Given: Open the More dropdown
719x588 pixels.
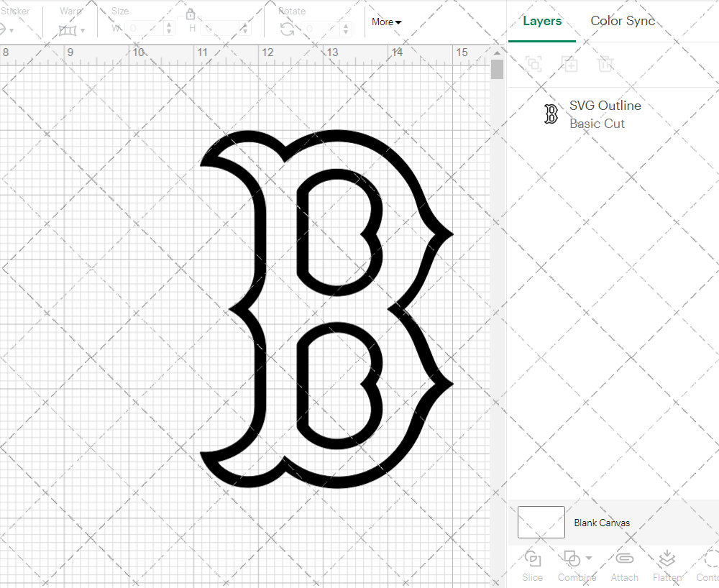Looking at the screenshot, I should point(386,22).
